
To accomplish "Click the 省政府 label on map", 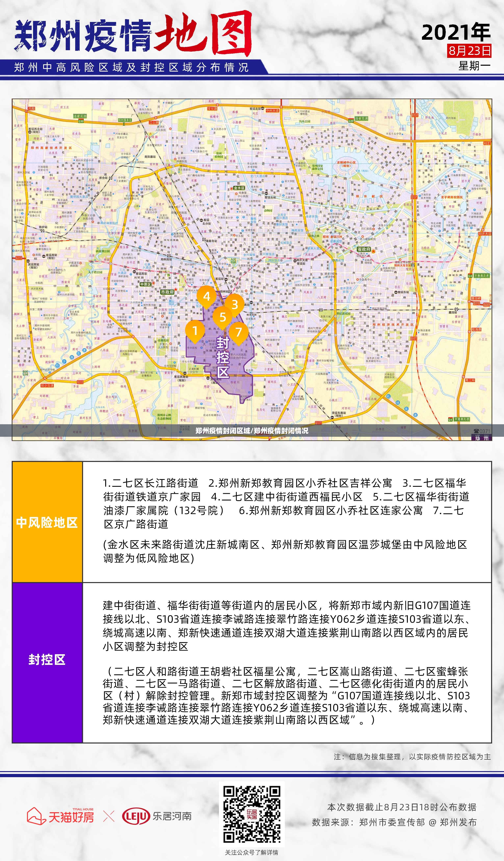I will pos(363,249).
